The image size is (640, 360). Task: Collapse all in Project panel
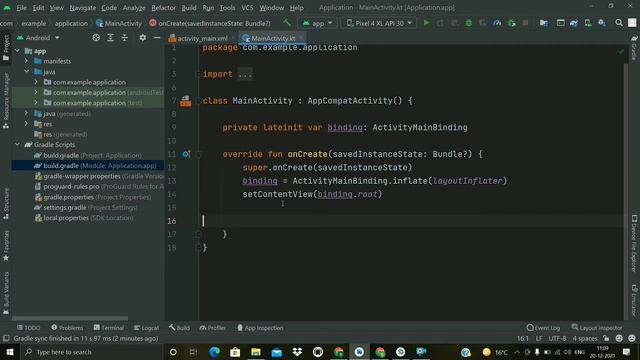[124, 38]
